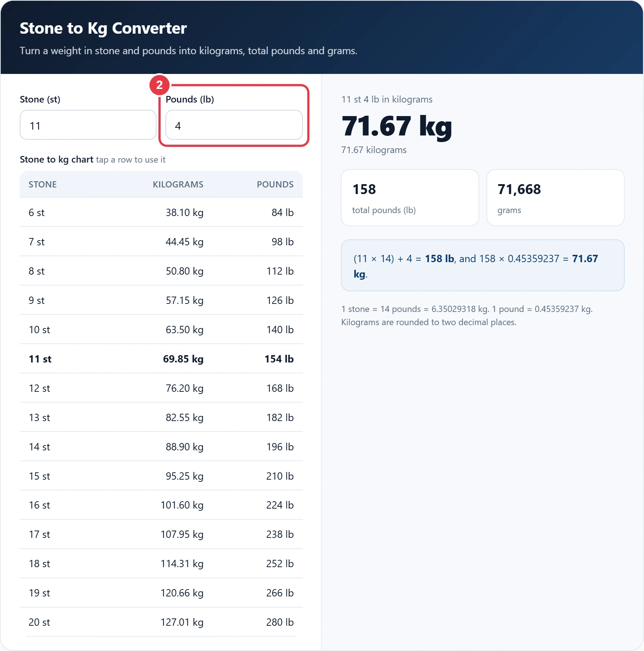The height and width of the screenshot is (651, 644).
Task: Click the '1 stone = 14 pounds' footnote
Action: [467, 316]
